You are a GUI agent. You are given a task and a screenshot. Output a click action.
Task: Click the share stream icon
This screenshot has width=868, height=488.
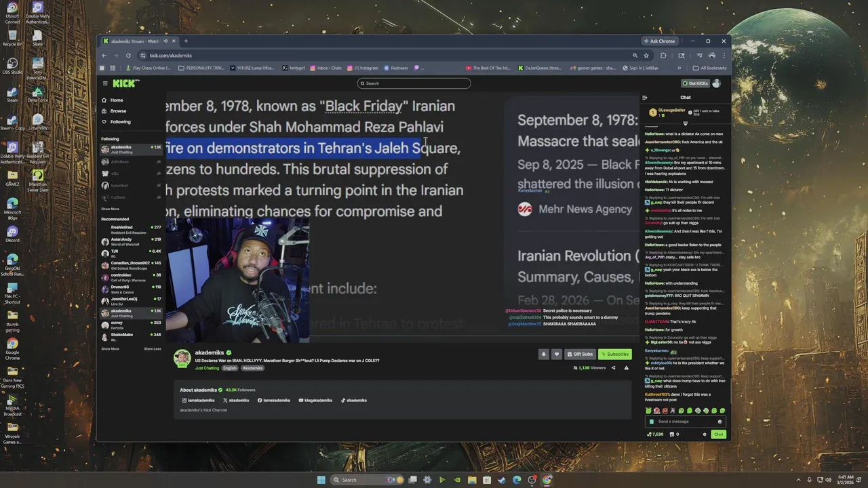614,368
